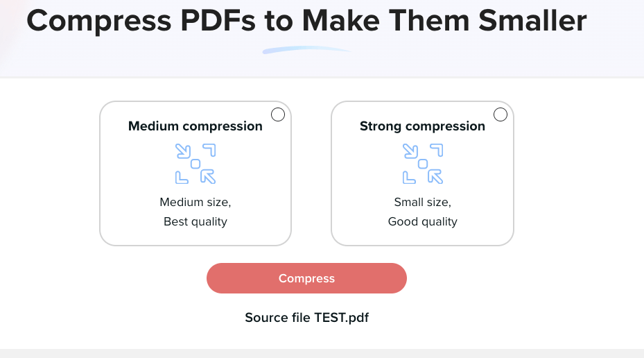
Task: Click the 'Medium size,' description text
Action: tap(195, 202)
